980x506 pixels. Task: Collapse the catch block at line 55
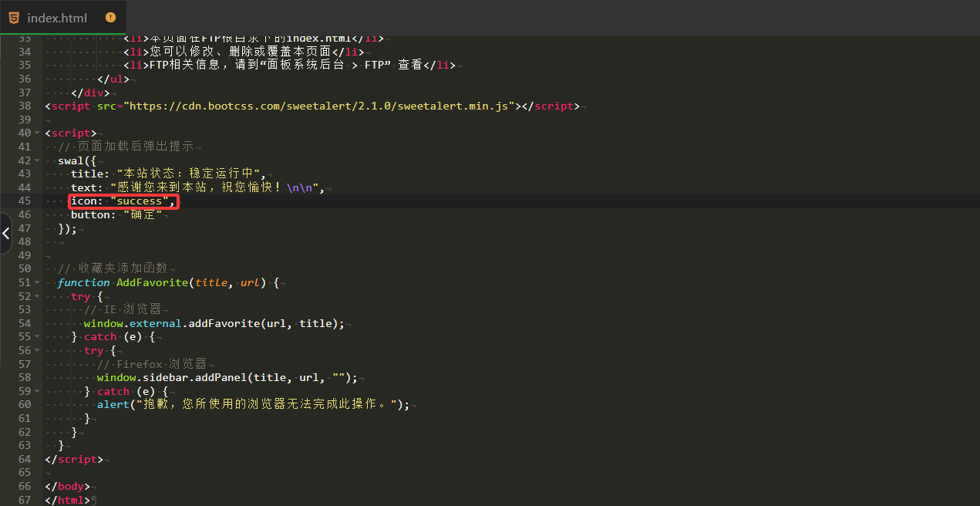[39, 337]
